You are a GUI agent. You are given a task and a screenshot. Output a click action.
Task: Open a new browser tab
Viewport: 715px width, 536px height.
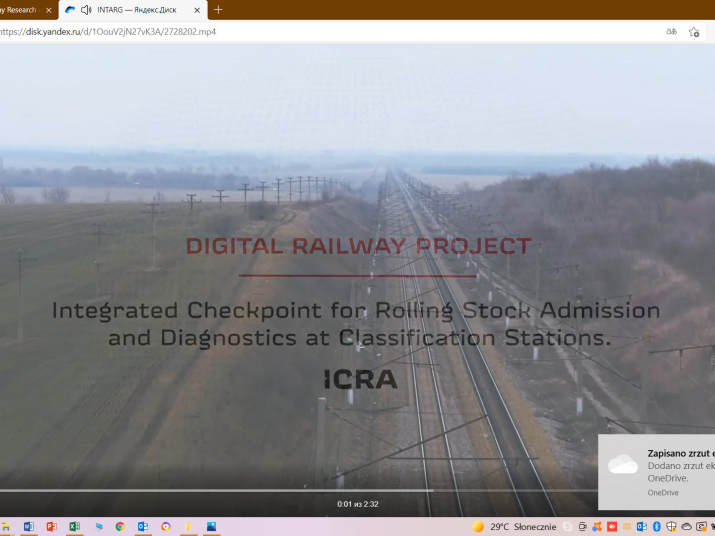[x=218, y=10]
